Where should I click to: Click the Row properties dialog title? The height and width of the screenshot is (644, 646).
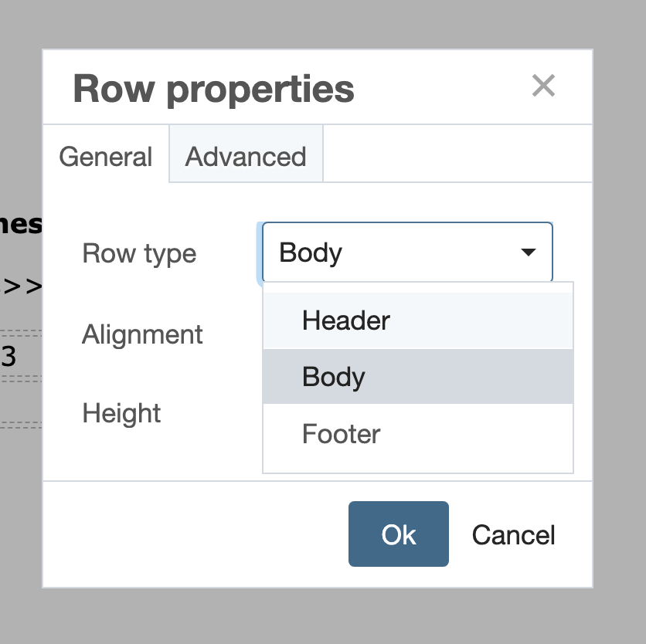point(213,89)
